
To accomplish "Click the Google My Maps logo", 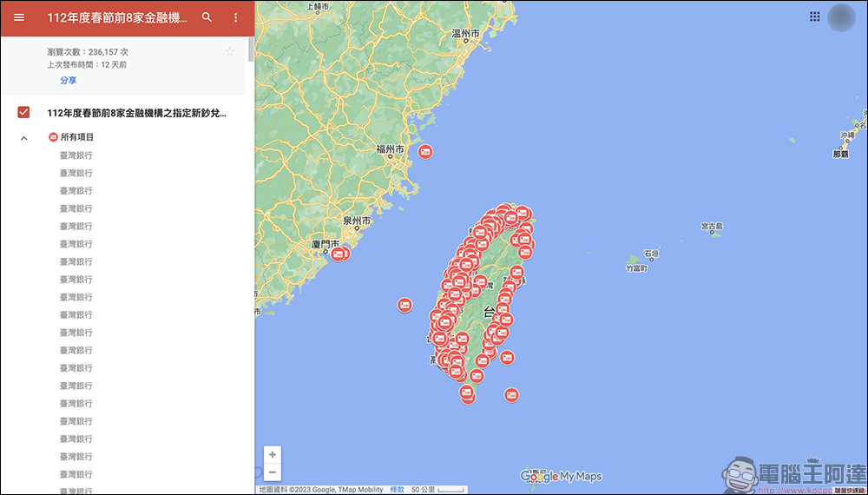I will point(561,476).
